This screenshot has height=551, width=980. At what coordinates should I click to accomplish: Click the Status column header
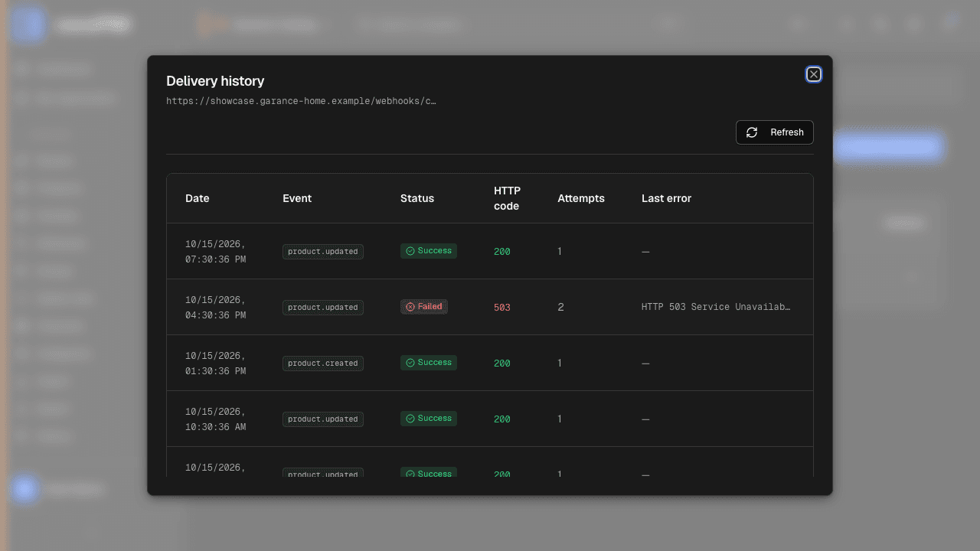pyautogui.click(x=417, y=198)
